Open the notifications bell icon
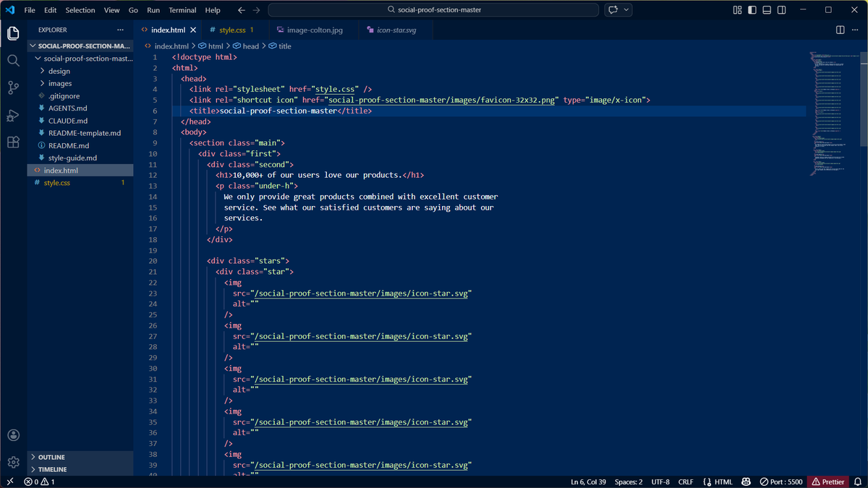 858,481
